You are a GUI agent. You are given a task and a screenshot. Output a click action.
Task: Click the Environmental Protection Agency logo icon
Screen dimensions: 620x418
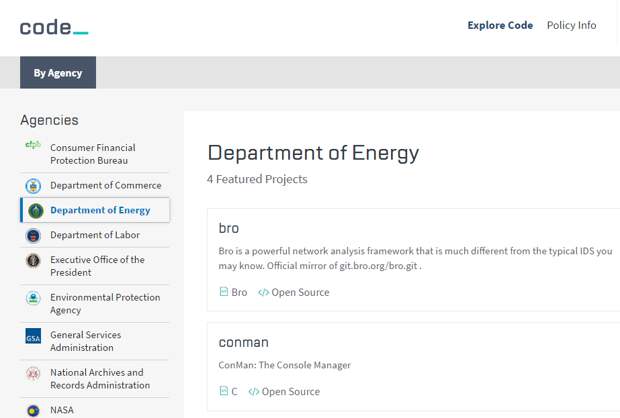coord(33,298)
